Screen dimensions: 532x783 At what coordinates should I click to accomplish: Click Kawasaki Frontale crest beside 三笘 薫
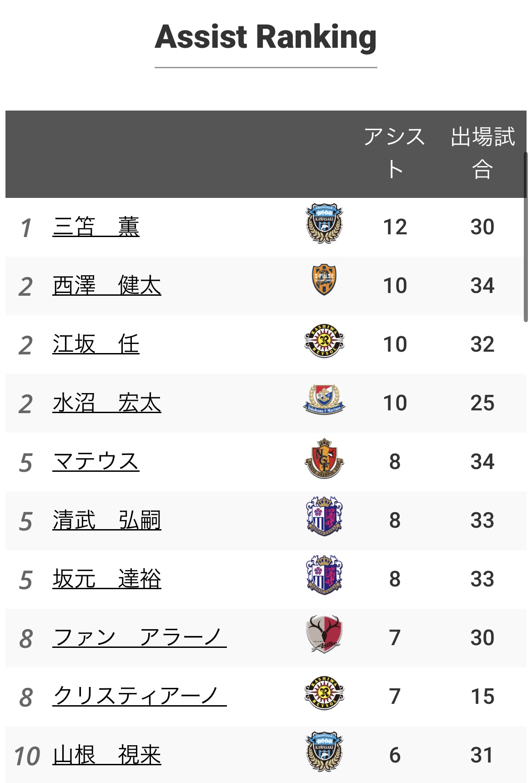coord(324,223)
